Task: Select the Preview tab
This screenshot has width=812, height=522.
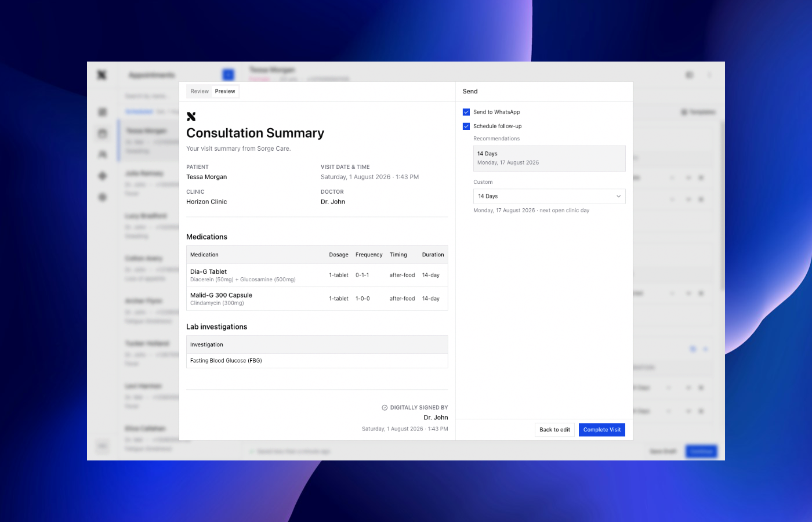Action: pyautogui.click(x=225, y=91)
